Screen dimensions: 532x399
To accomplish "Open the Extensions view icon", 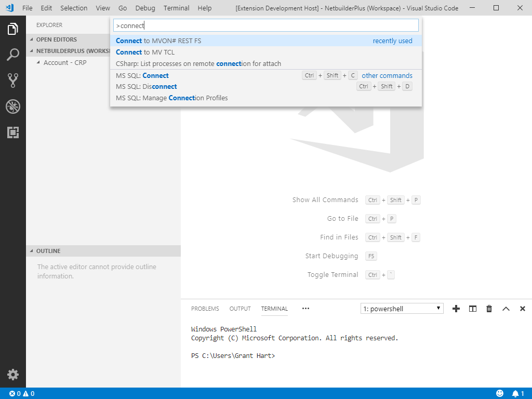I will [13, 132].
